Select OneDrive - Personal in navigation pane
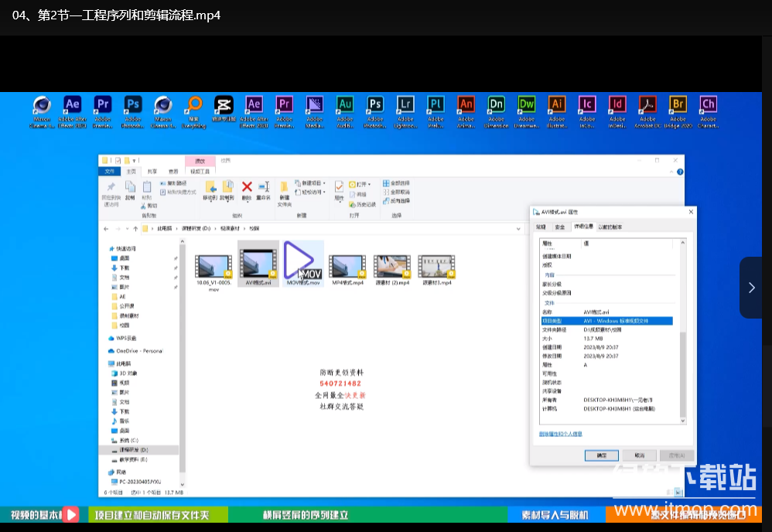 click(135, 350)
